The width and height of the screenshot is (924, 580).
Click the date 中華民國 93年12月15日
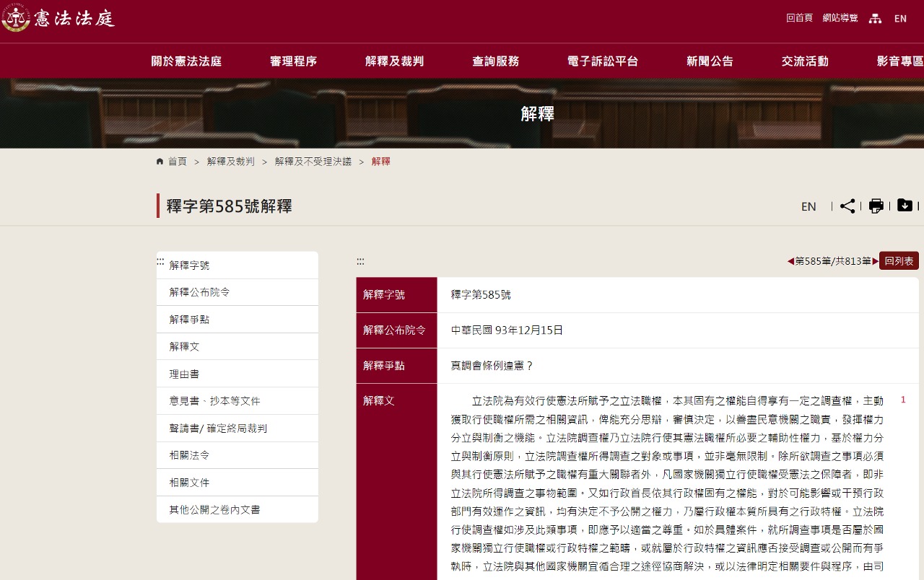tap(507, 330)
